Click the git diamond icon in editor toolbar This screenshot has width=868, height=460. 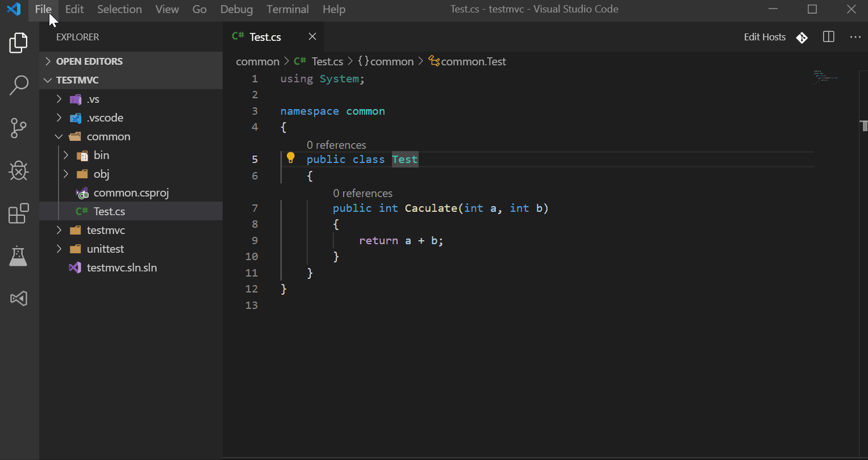(802, 37)
